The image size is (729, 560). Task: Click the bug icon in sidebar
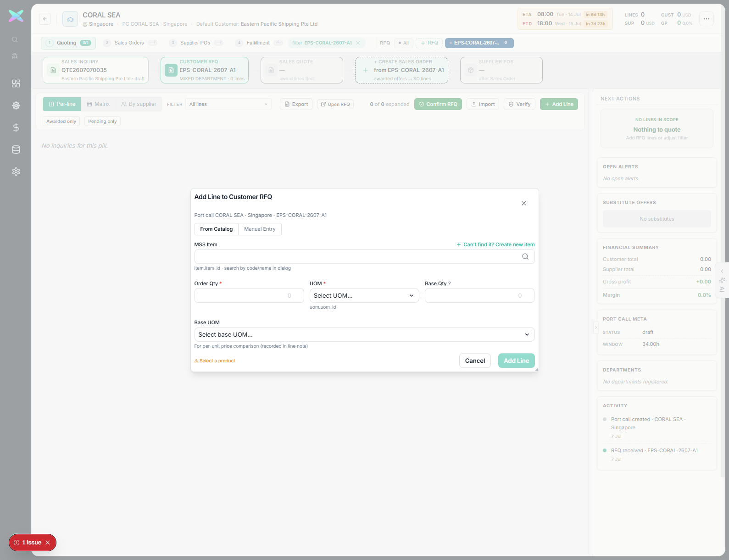(x=15, y=56)
